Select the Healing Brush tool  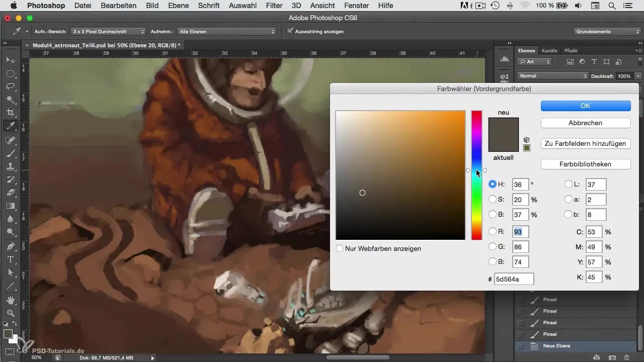[x=10, y=140]
